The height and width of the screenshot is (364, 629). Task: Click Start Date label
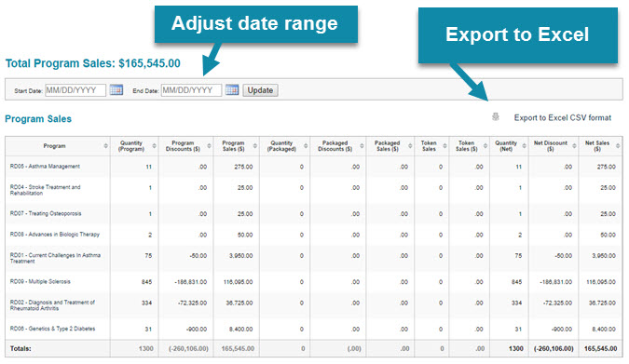pyautogui.click(x=28, y=91)
